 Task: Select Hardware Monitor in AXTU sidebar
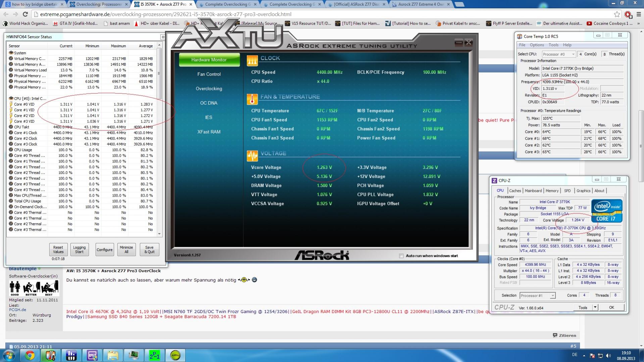(209, 60)
